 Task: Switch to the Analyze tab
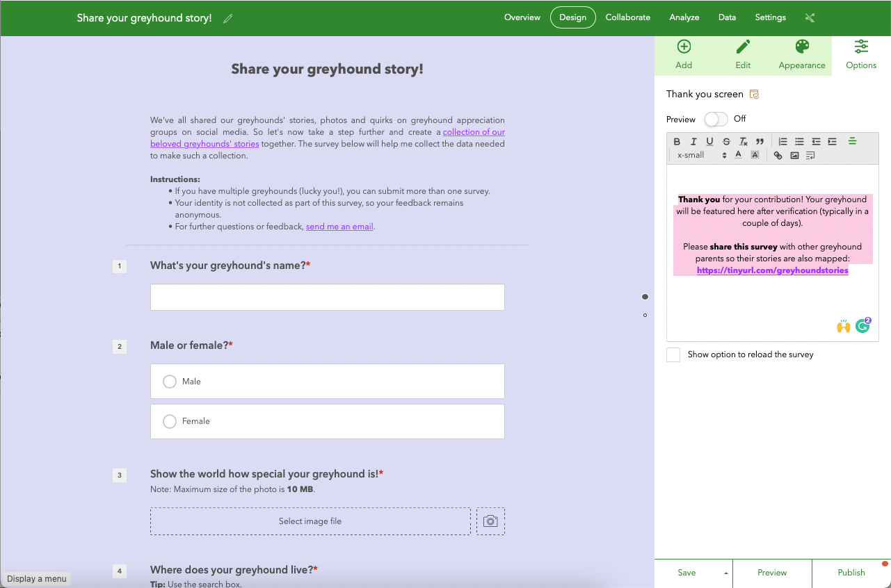(x=684, y=17)
